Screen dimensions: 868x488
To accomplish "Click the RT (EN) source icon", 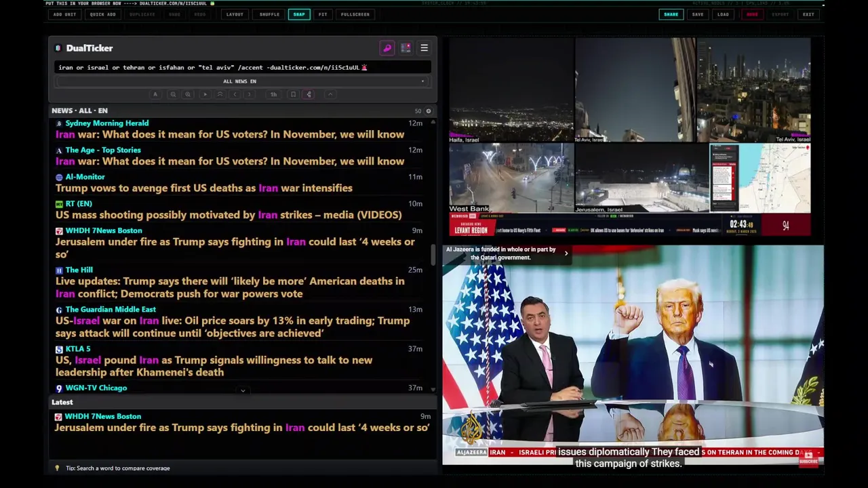I will (x=59, y=204).
